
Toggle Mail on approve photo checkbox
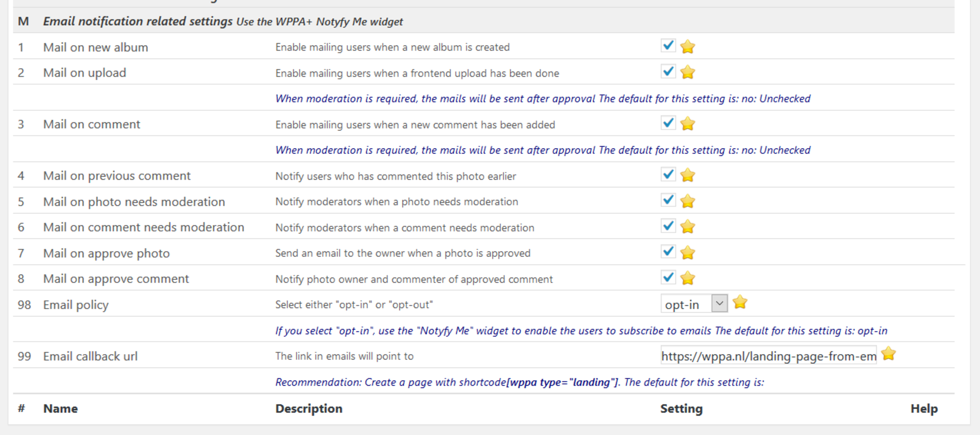[668, 251]
